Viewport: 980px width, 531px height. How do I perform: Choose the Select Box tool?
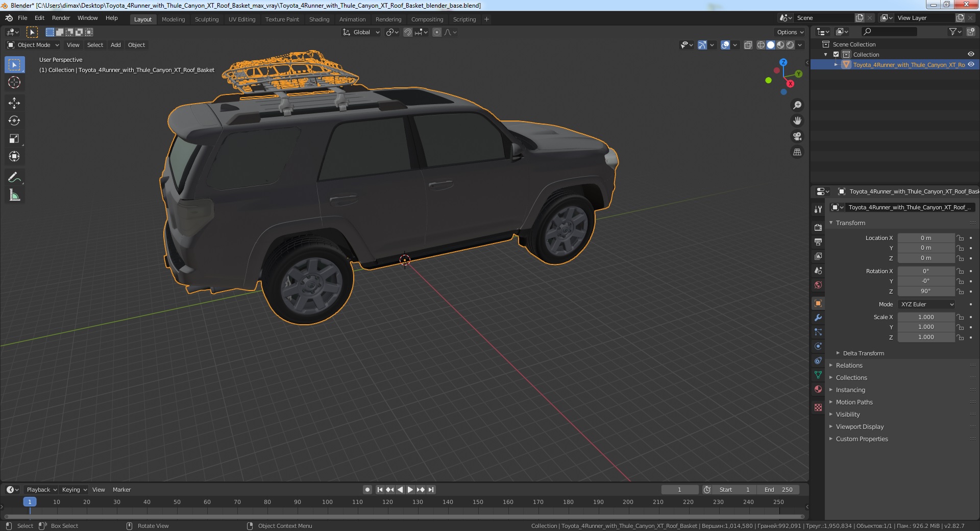click(x=14, y=65)
